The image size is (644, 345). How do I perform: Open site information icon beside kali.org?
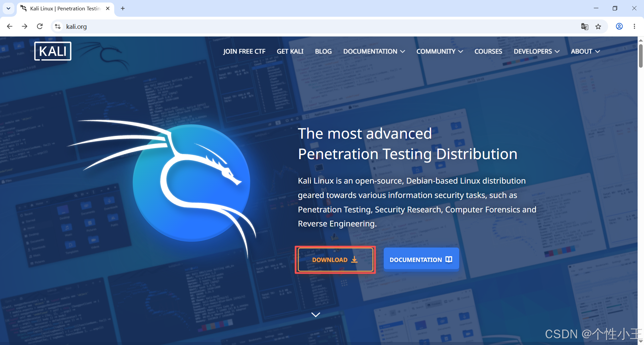58,26
